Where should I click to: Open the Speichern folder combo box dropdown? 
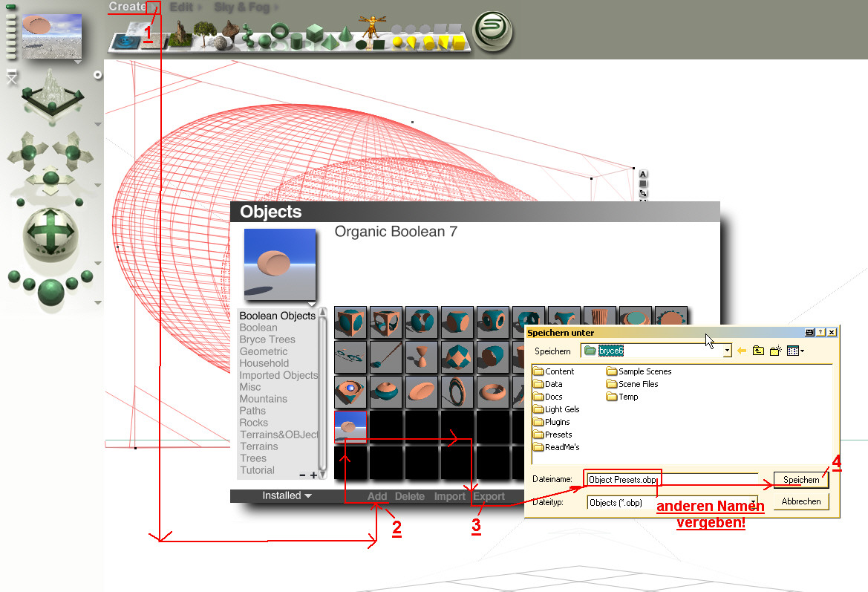(x=727, y=351)
